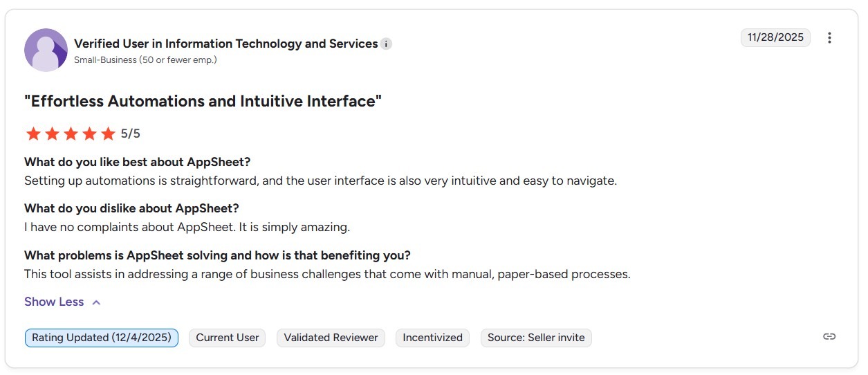Screen dimensions: 868x375
Task: Click the third orange rating star
Action: click(71, 134)
